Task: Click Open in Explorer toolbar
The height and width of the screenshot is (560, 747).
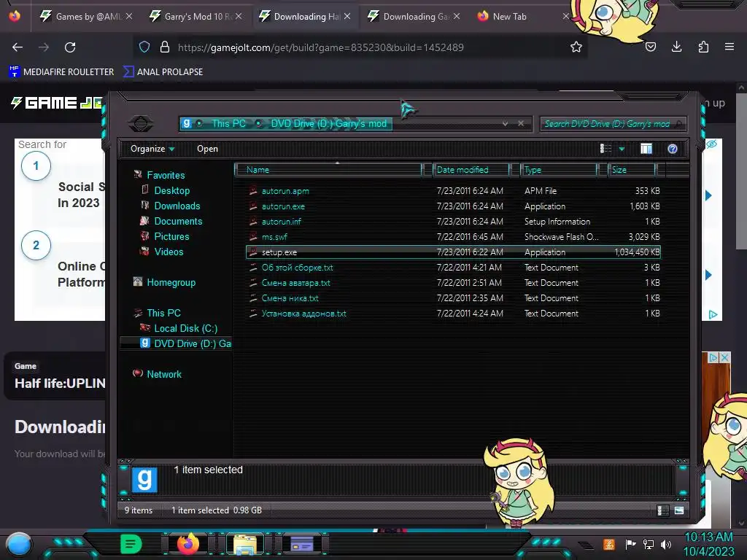Action: (x=207, y=149)
